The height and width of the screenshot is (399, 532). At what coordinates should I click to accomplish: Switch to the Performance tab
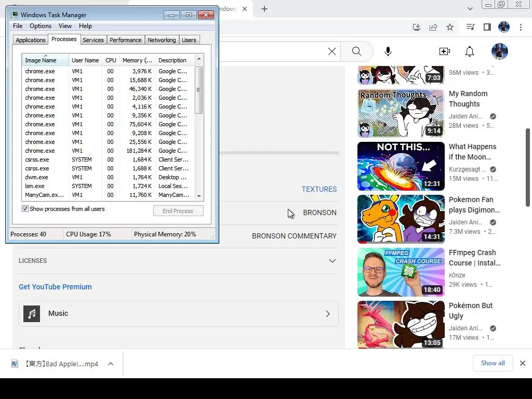tap(125, 40)
